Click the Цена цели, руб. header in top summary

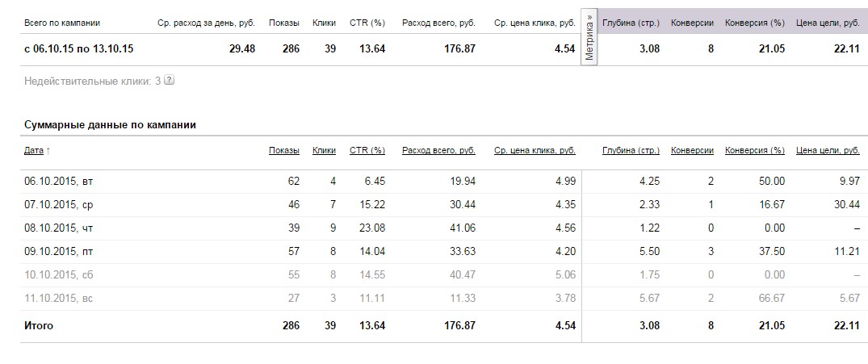click(828, 23)
